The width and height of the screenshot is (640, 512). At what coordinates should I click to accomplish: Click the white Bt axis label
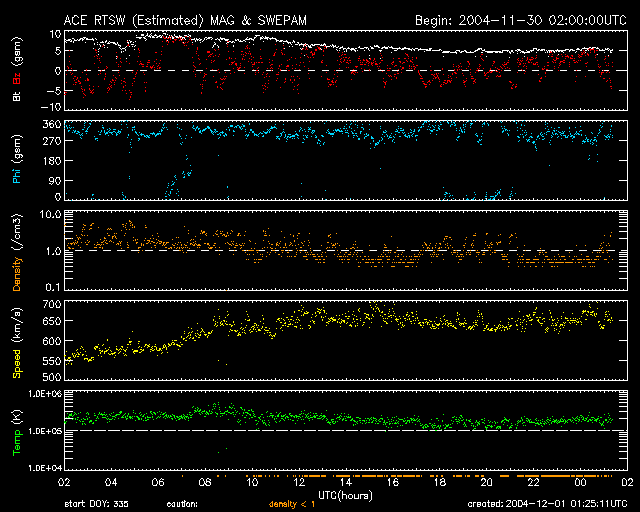click(16, 96)
